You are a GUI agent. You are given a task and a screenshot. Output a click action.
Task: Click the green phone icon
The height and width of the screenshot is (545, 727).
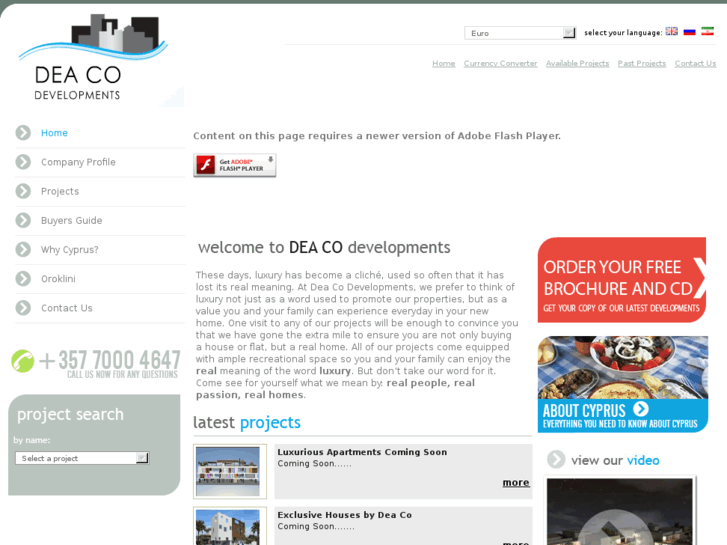coord(23,361)
